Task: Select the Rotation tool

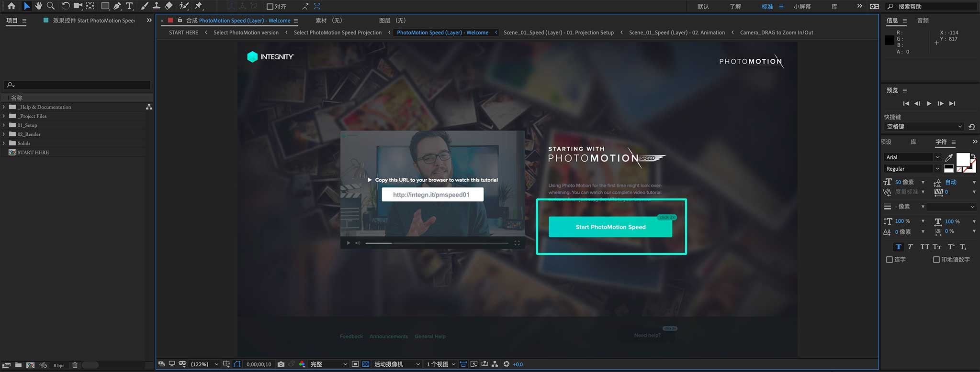Action: coord(66,6)
